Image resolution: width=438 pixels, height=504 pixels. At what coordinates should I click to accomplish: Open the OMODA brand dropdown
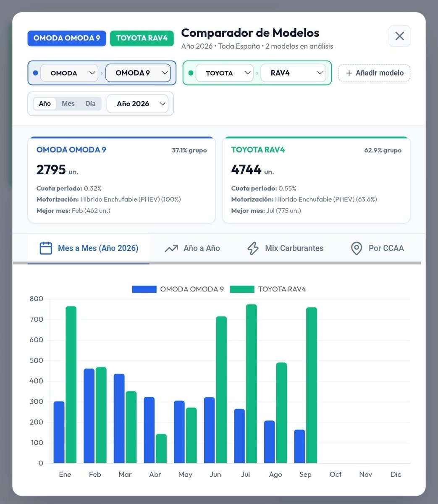click(69, 73)
